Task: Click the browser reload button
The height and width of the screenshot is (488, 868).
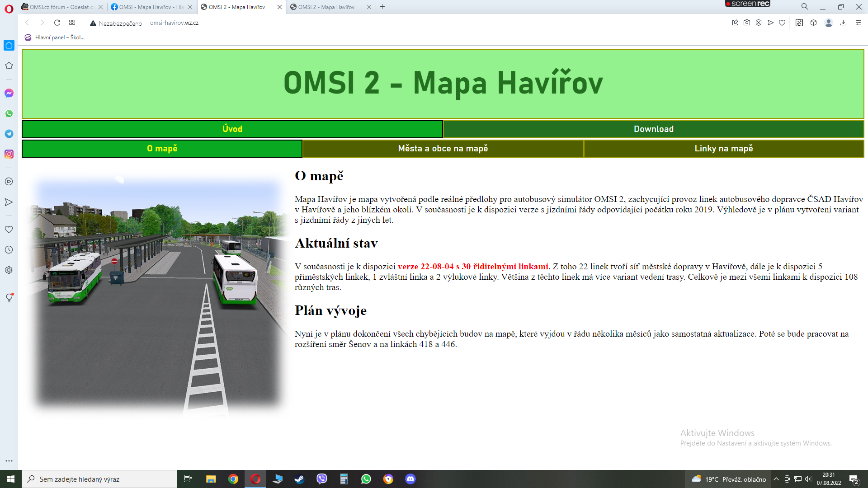Action: pyautogui.click(x=57, y=23)
